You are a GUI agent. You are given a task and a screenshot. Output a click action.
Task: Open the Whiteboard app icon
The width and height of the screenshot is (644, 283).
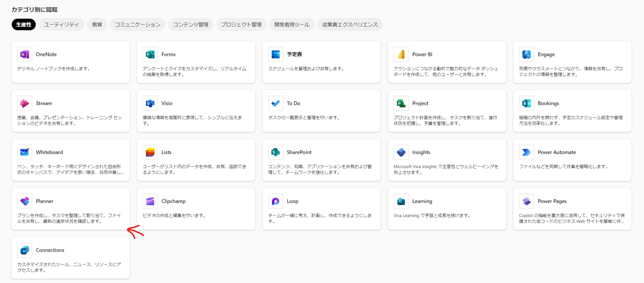[24, 152]
